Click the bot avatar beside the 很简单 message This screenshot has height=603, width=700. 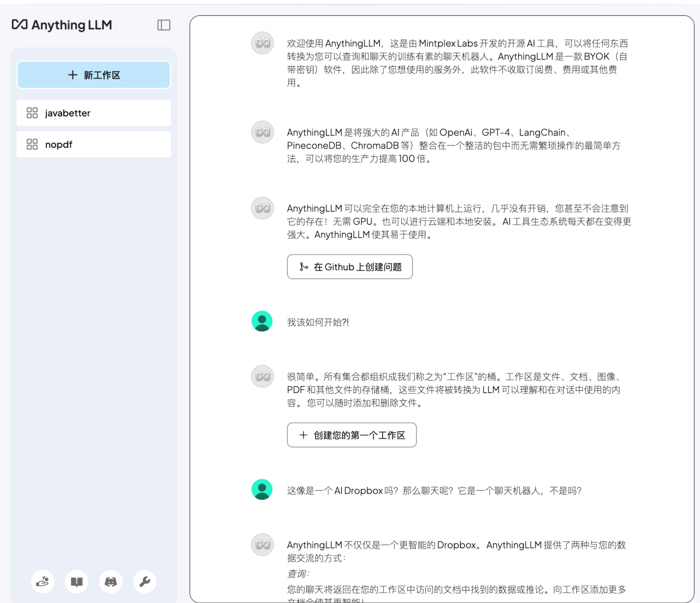pyautogui.click(x=262, y=376)
